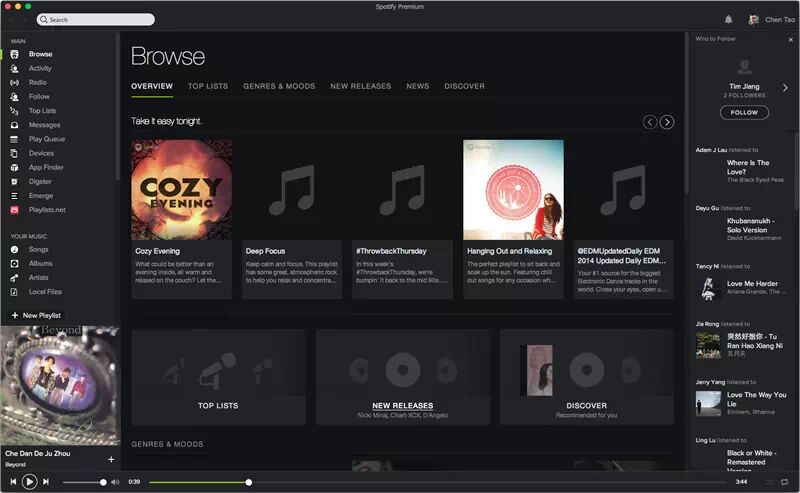This screenshot has width=800, height=493.
Task: Open the notifications bell
Action: [728, 19]
